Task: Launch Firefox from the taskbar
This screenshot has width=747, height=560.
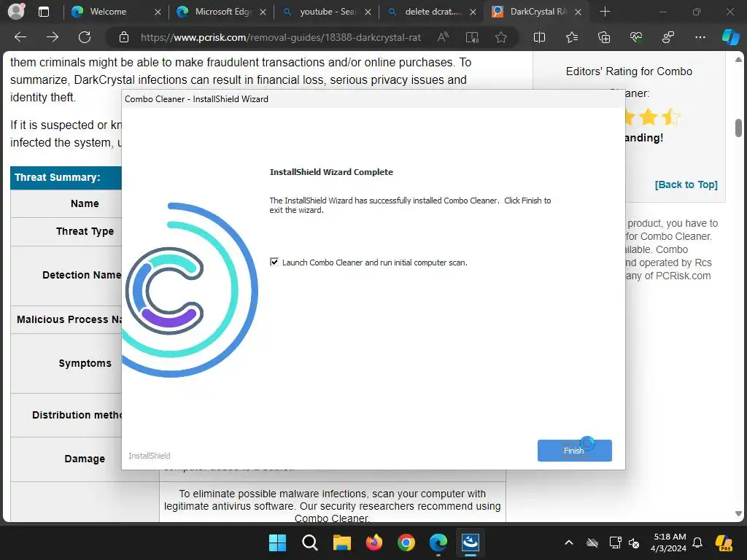Action: pos(374,542)
